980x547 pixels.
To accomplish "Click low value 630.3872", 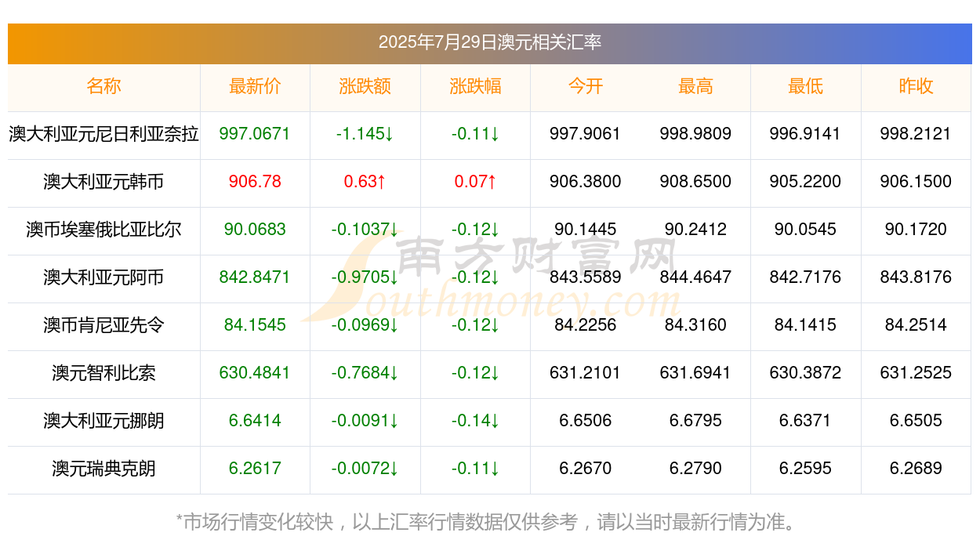I will point(806,373).
